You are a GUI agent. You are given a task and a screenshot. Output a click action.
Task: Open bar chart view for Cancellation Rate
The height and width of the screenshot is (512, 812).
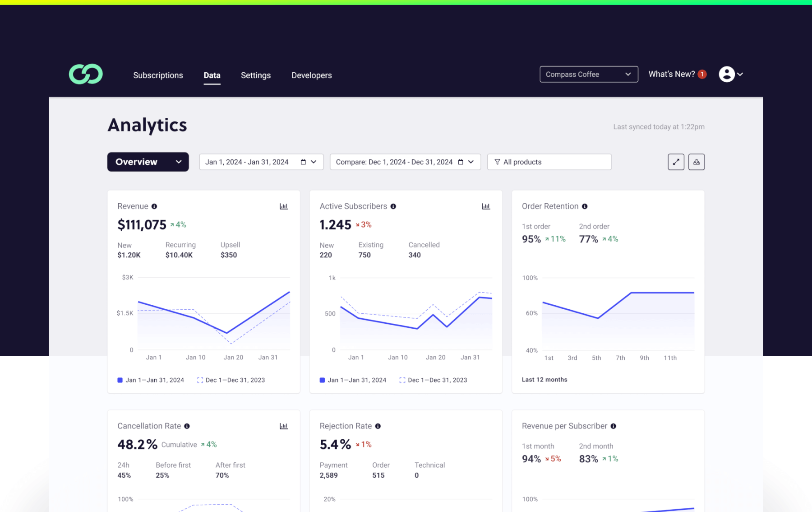click(284, 426)
